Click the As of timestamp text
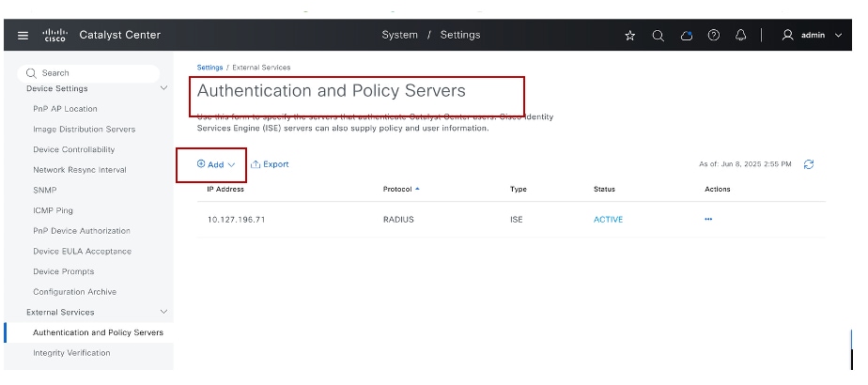 [745, 164]
